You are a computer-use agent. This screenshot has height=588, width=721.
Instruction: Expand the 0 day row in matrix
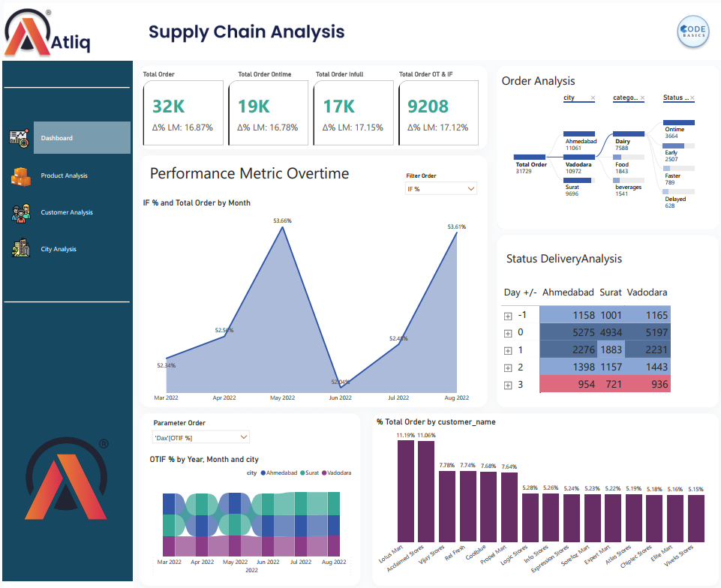tap(508, 333)
